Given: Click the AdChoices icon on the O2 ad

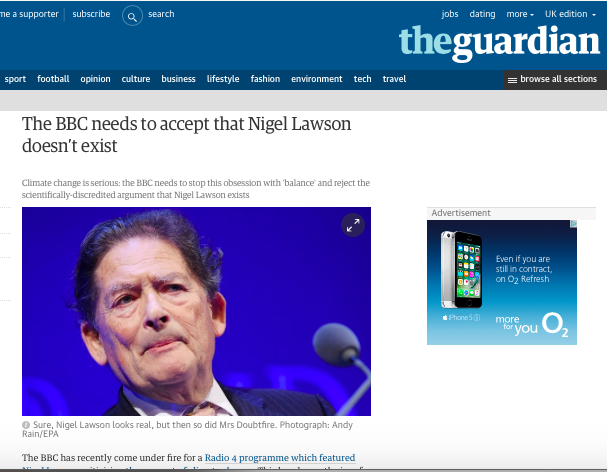Looking at the screenshot, I should click(573, 224).
